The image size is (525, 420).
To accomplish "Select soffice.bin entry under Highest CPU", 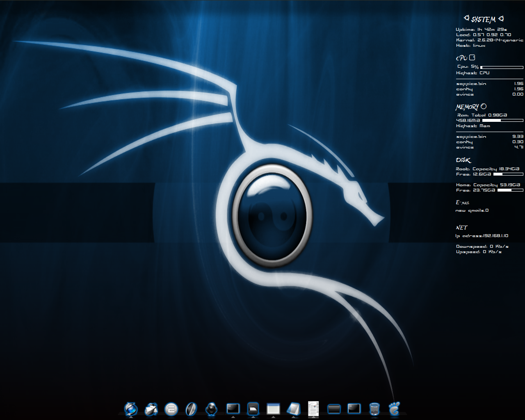I will [471, 84].
